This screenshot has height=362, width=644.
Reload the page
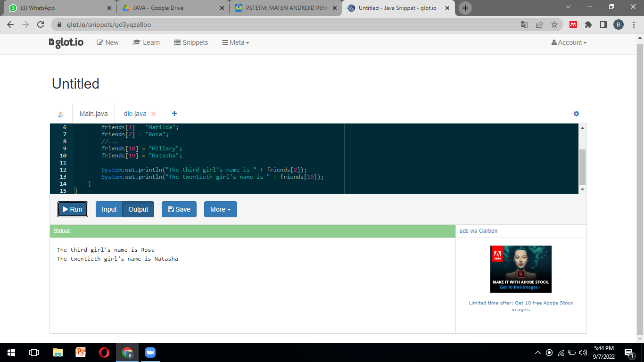point(41,25)
